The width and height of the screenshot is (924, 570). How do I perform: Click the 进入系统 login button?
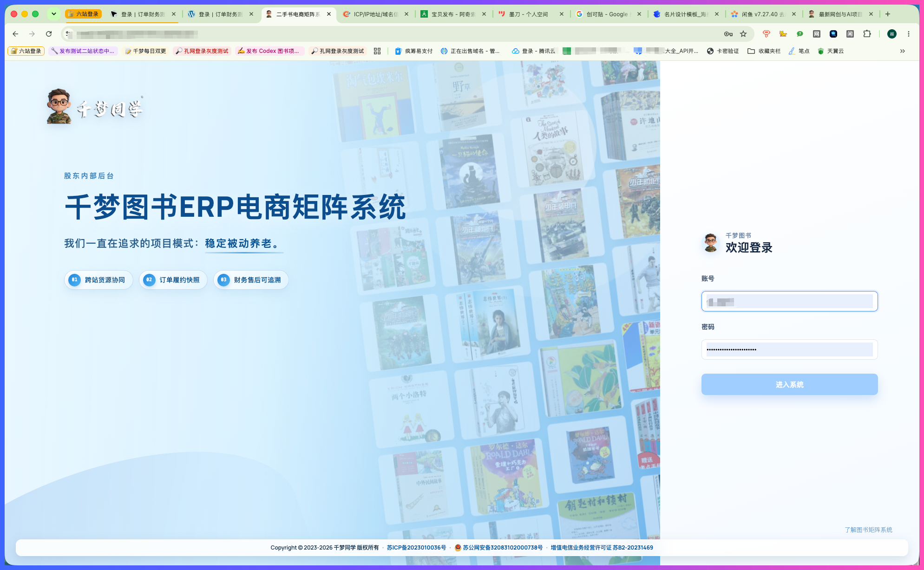coord(789,384)
